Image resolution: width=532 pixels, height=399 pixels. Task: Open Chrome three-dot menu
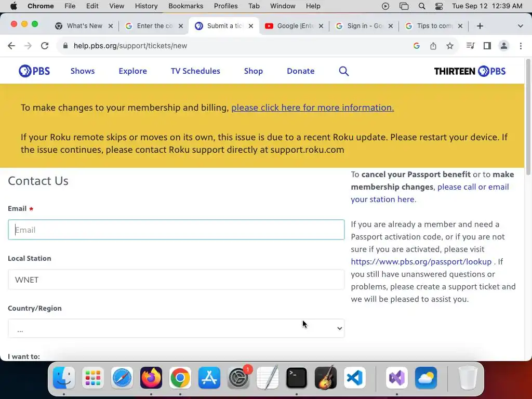pyautogui.click(x=521, y=46)
